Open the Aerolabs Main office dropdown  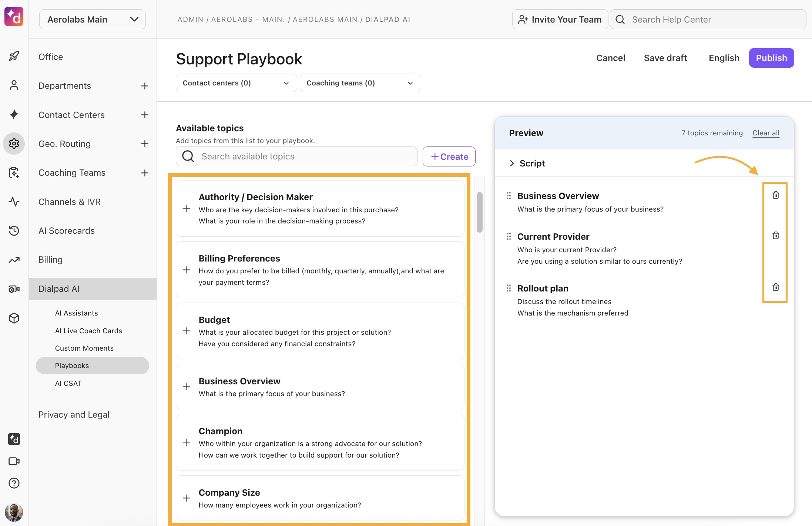pos(93,19)
